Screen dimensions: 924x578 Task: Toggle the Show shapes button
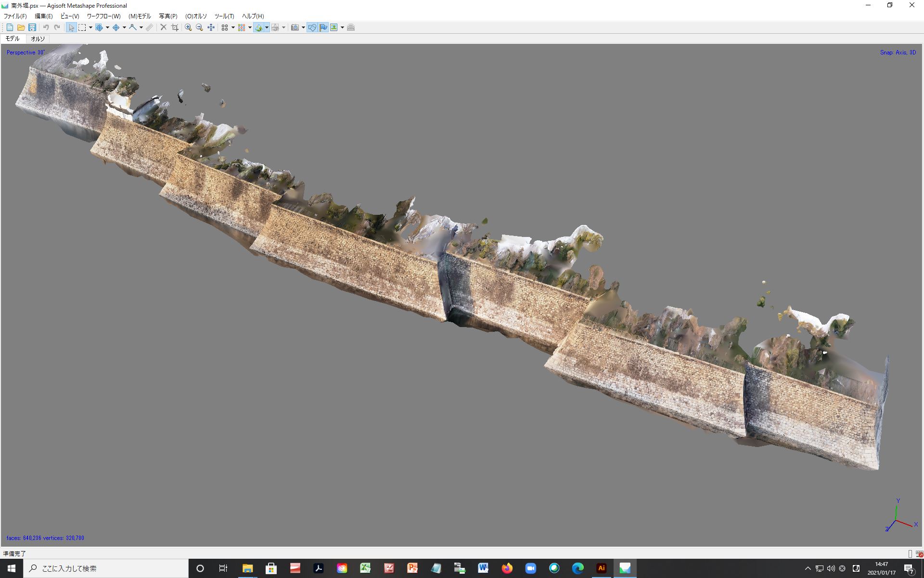pos(312,27)
